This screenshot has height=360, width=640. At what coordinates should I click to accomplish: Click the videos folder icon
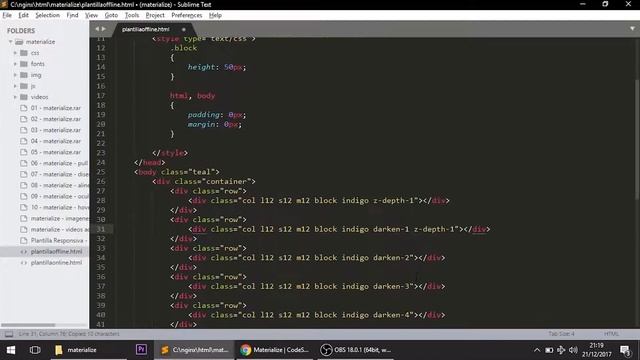point(24,97)
